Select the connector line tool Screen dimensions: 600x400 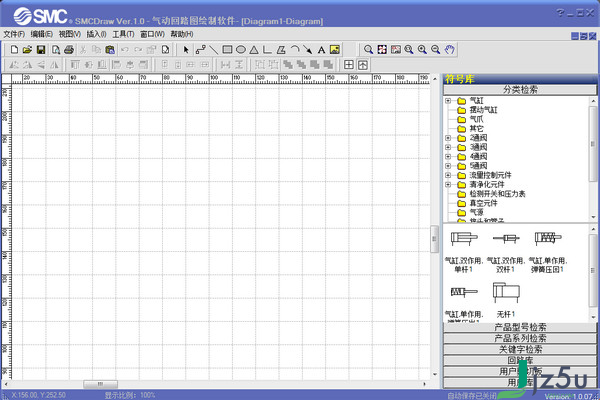click(201, 49)
